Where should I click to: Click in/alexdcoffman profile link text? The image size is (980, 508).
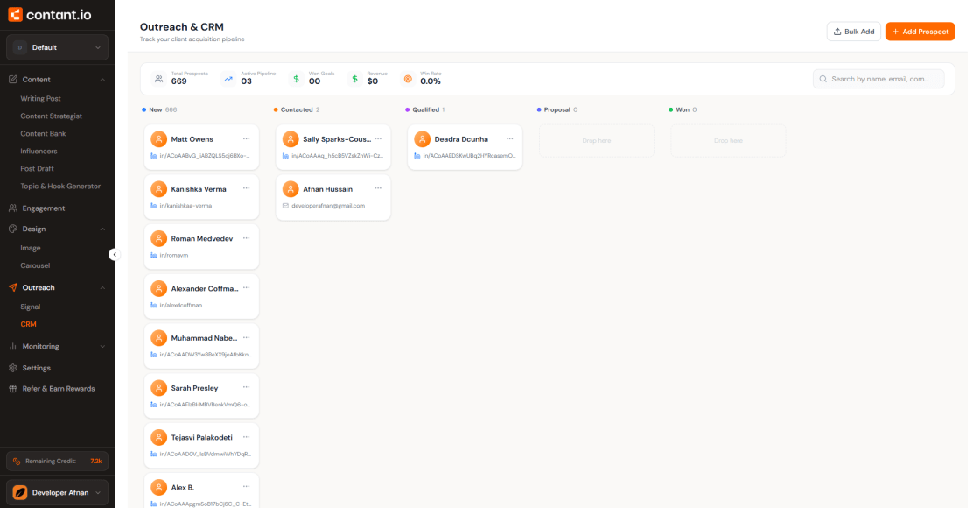click(180, 306)
